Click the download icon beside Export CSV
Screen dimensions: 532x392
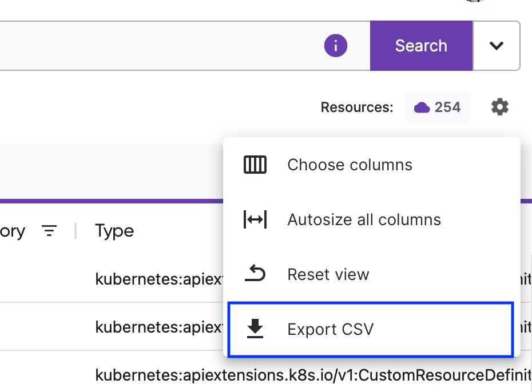[255, 329]
